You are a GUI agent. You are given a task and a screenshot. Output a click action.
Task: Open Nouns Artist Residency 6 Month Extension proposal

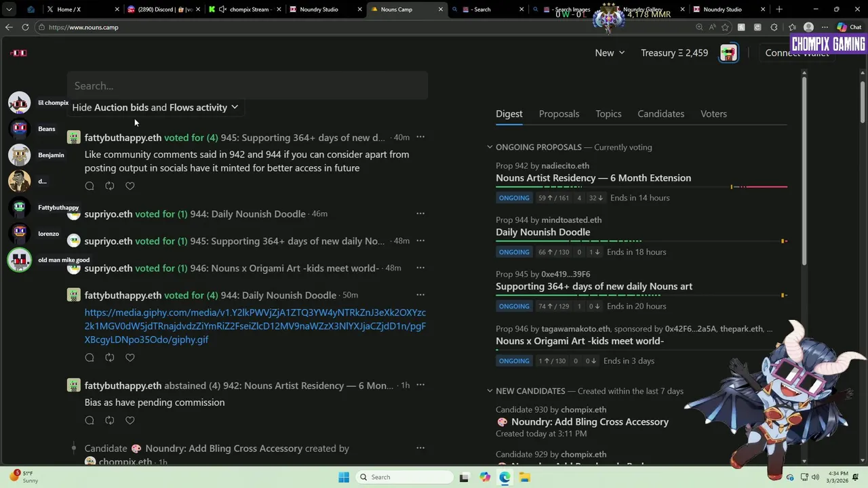click(593, 178)
